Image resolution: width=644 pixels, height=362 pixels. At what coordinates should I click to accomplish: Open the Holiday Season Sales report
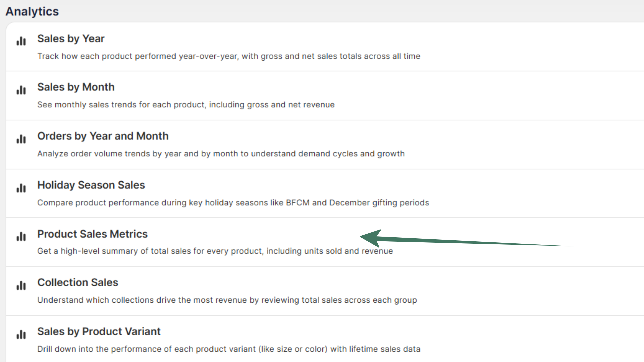coord(91,185)
